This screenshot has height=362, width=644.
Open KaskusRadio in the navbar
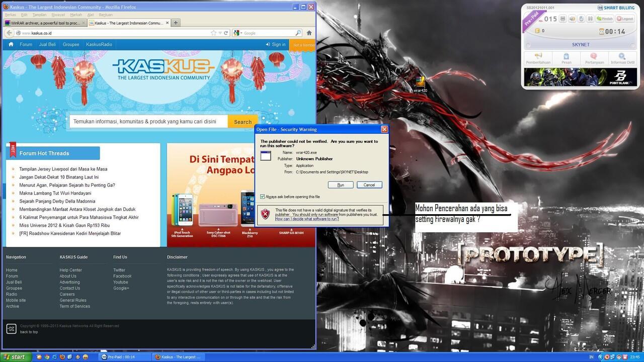click(99, 44)
